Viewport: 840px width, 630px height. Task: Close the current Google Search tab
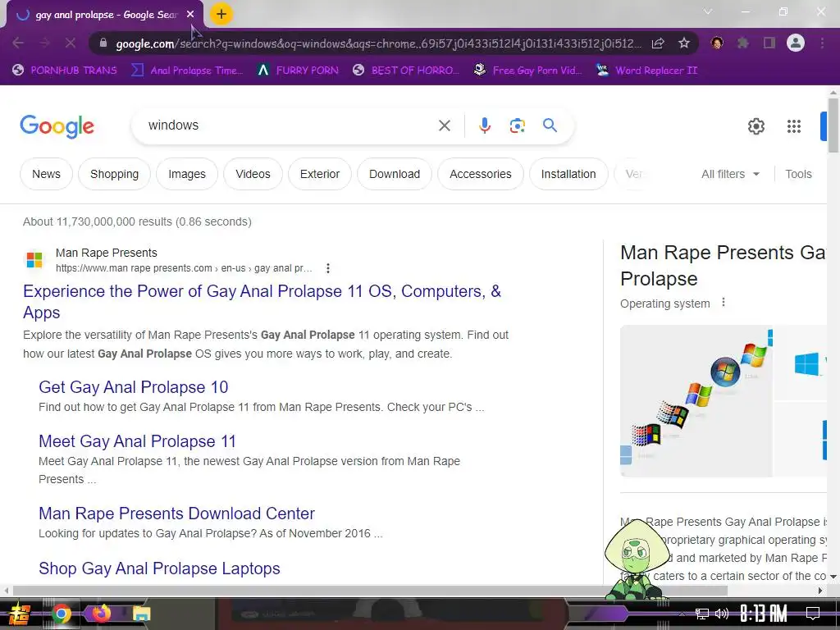190,15
